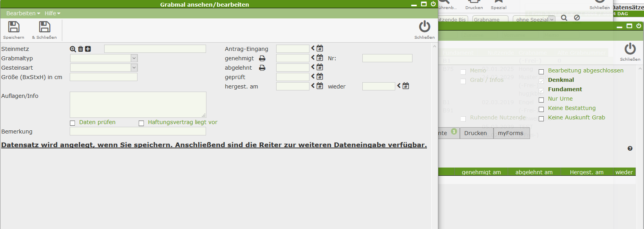Expand the Grabmaltyp dropdown
Image resolution: width=644 pixels, height=229 pixels.
click(x=134, y=58)
